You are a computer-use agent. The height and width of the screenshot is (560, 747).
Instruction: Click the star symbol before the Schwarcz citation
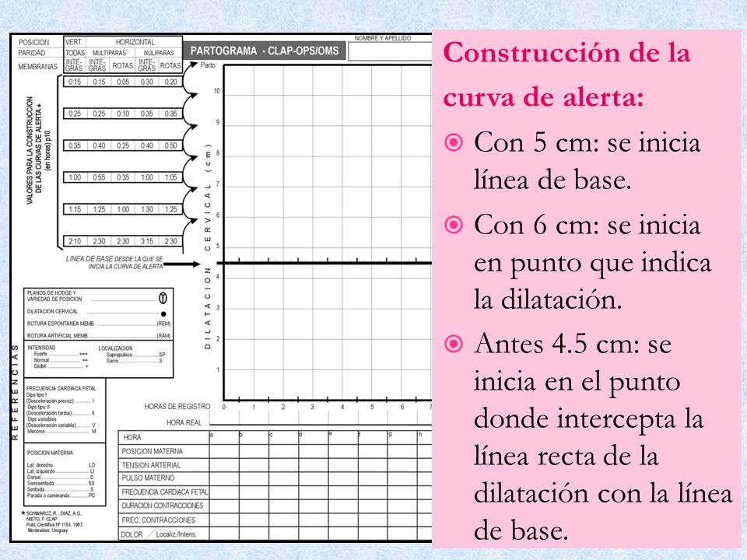coord(23,513)
